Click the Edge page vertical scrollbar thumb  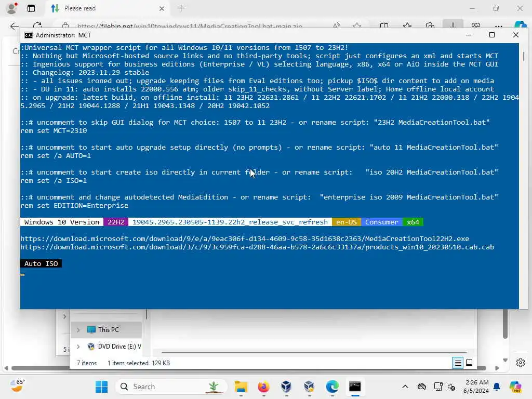505,324
